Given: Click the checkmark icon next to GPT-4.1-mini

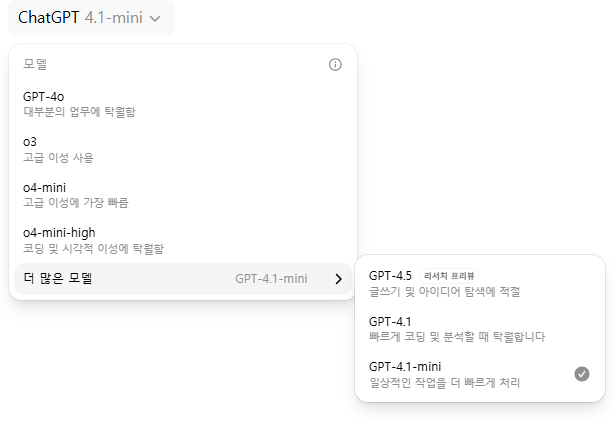Looking at the screenshot, I should (582, 374).
